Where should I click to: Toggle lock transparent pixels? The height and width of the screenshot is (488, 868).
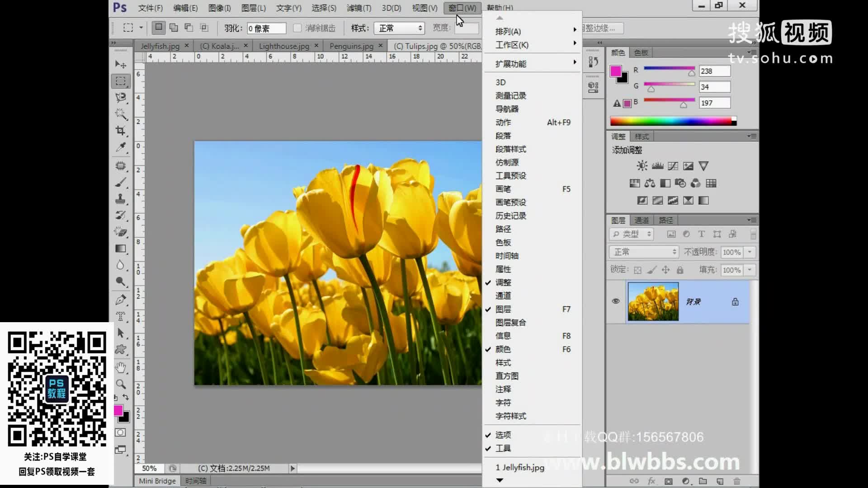pos(637,270)
